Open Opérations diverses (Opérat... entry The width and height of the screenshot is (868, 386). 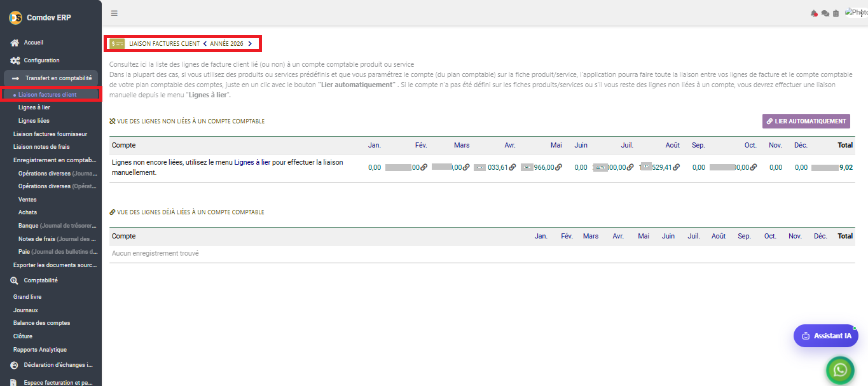point(58,186)
